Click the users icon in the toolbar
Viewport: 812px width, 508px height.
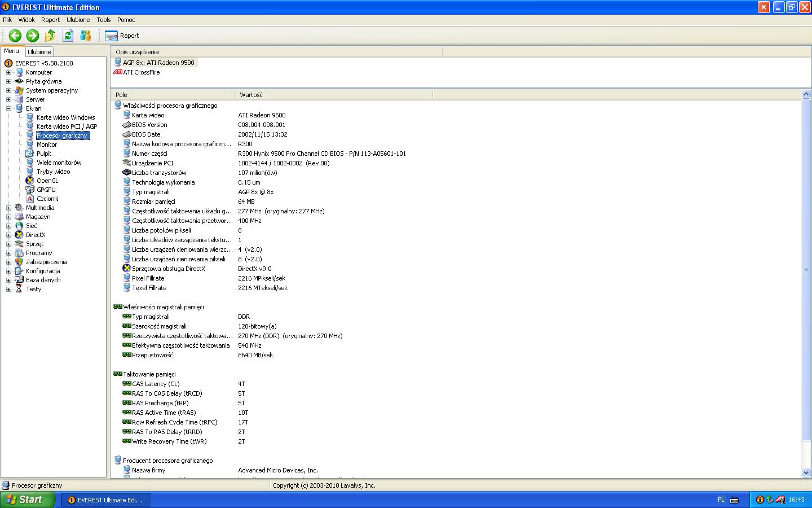85,36
